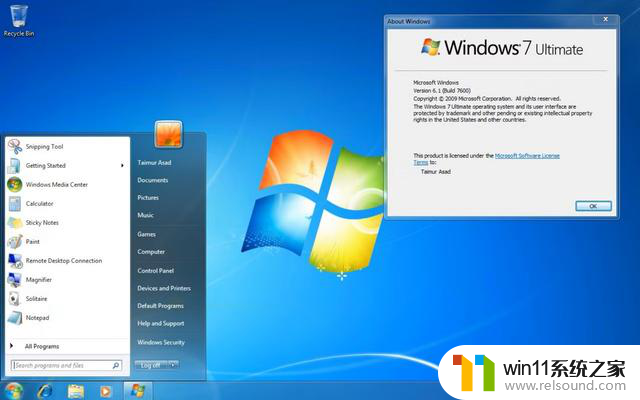Open the Recycle Bin desktop icon
The image size is (640, 400).
(x=18, y=21)
